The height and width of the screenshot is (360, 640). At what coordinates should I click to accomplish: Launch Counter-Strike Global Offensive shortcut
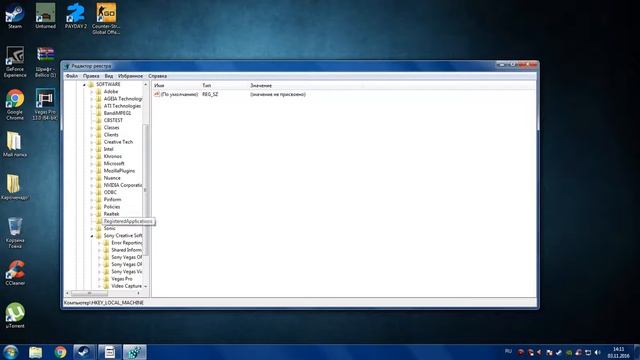(106, 18)
